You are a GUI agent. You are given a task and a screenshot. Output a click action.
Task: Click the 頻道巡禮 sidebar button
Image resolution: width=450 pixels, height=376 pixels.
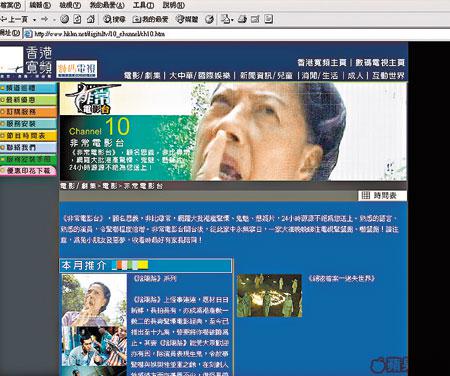point(28,88)
